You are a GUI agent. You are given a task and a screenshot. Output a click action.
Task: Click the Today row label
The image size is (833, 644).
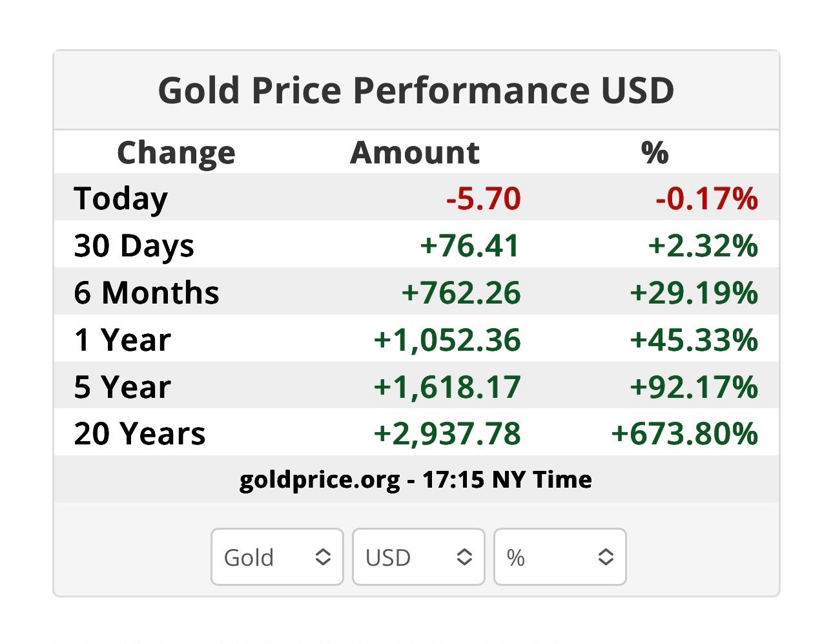click(121, 199)
